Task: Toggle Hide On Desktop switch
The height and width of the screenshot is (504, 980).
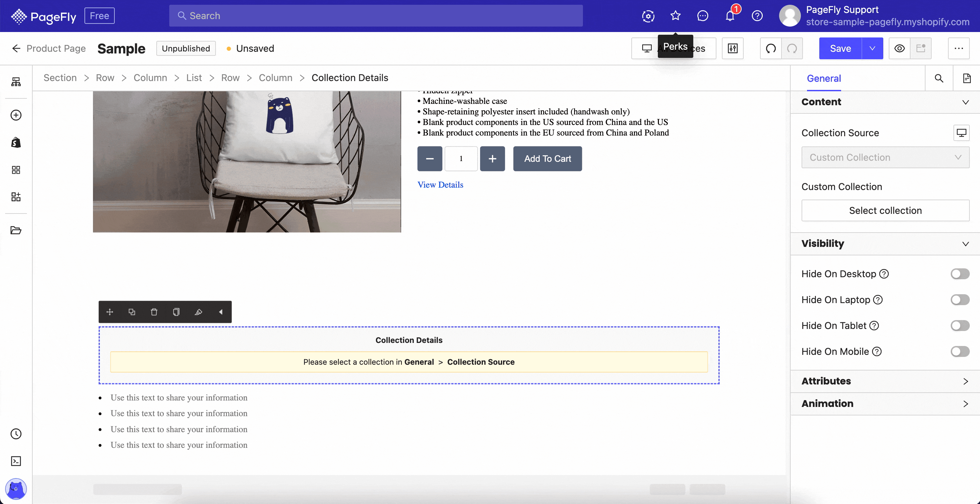Action: pyautogui.click(x=960, y=274)
